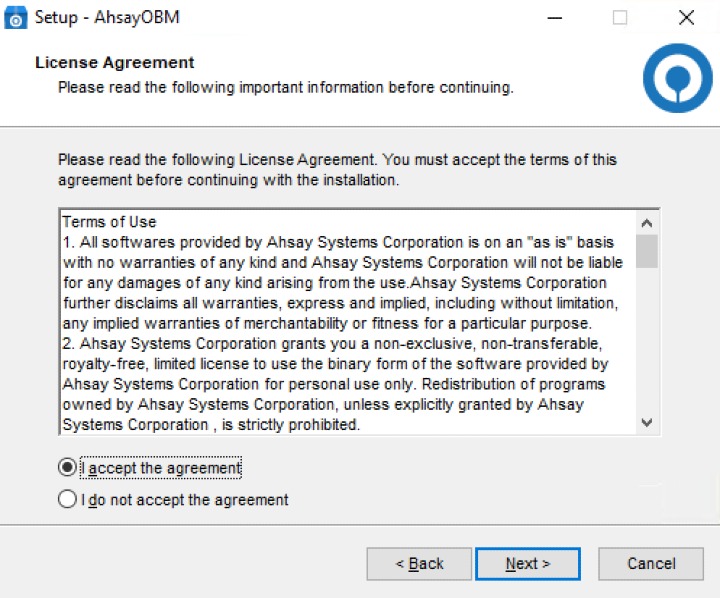
Task: Click the "Terms of Use" heading line
Action: pyautogui.click(x=110, y=222)
